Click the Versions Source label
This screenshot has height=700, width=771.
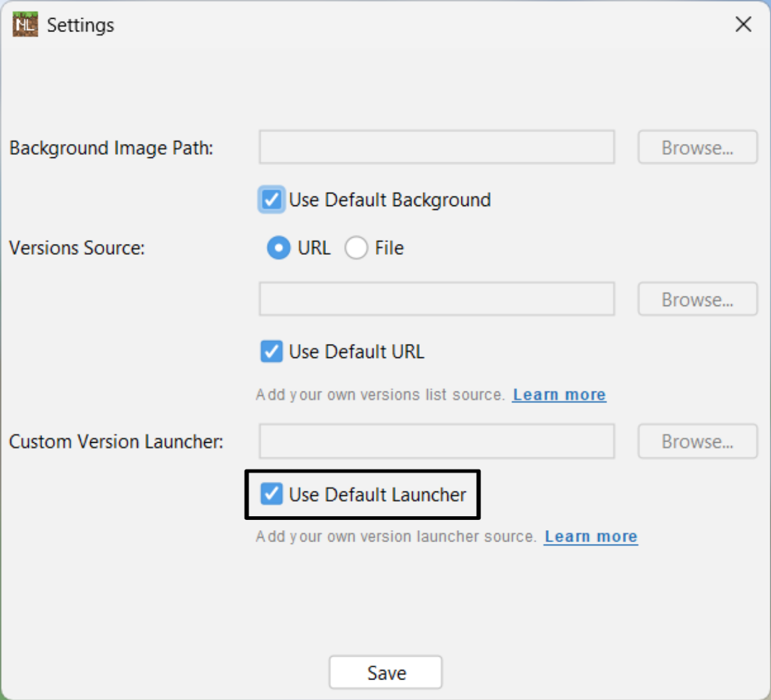click(x=77, y=248)
